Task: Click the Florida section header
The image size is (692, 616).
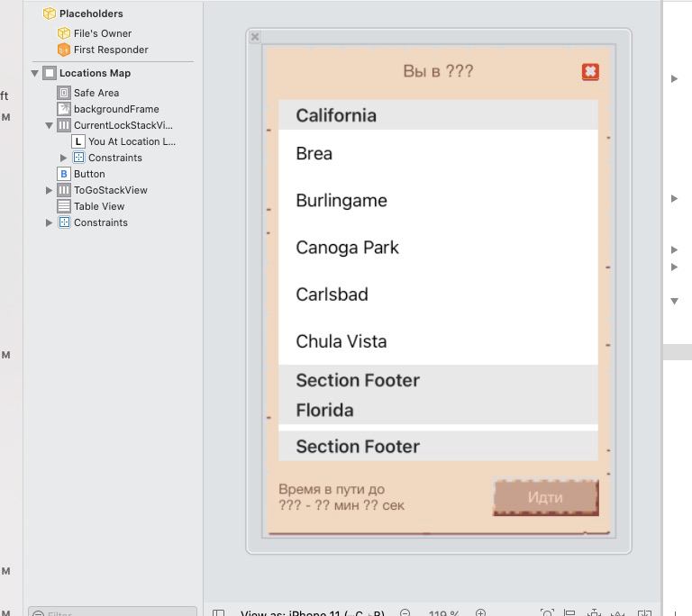Action: [x=438, y=410]
